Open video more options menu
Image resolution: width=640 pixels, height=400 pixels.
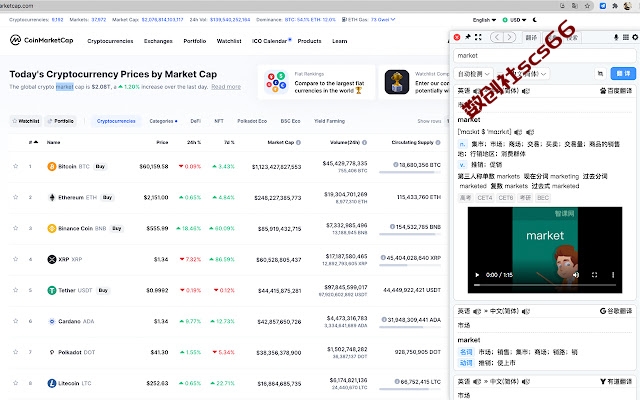tap(613, 275)
